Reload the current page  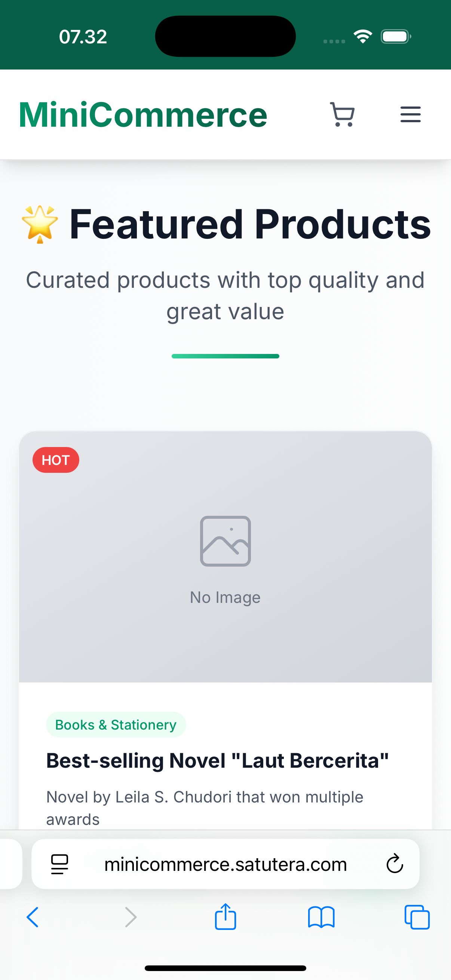(395, 864)
